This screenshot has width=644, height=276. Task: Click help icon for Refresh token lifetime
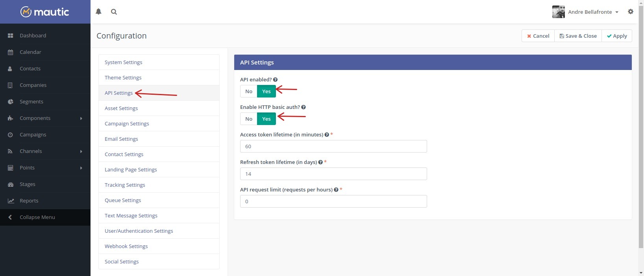(320, 162)
